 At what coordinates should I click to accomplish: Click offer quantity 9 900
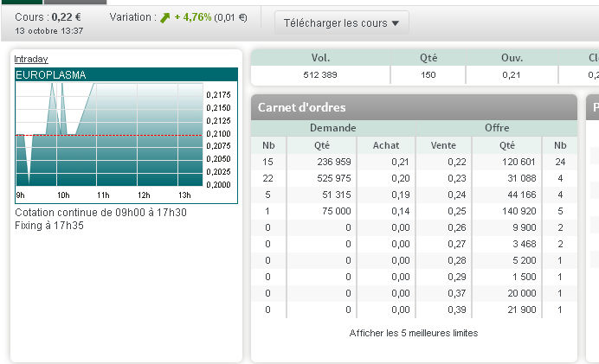click(525, 227)
